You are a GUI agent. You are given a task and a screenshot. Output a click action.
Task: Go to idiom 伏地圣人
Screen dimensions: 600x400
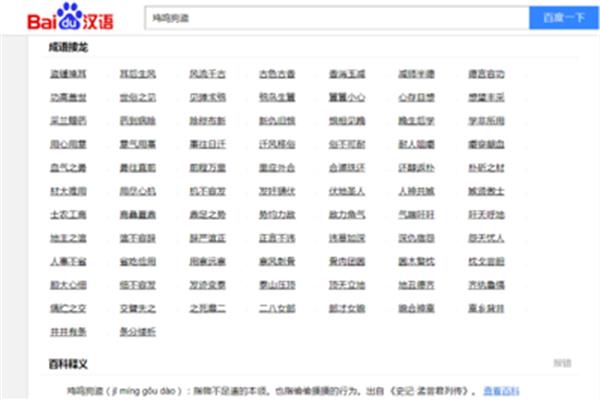[x=347, y=191]
